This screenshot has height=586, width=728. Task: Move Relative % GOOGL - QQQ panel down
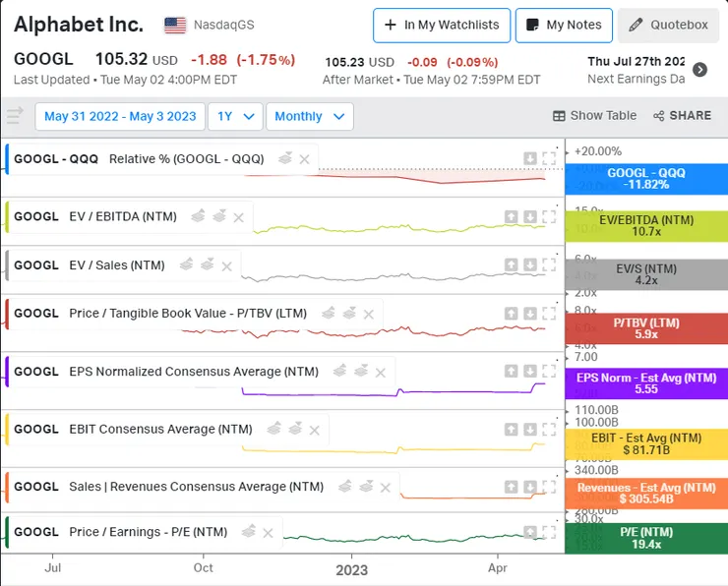click(x=529, y=158)
